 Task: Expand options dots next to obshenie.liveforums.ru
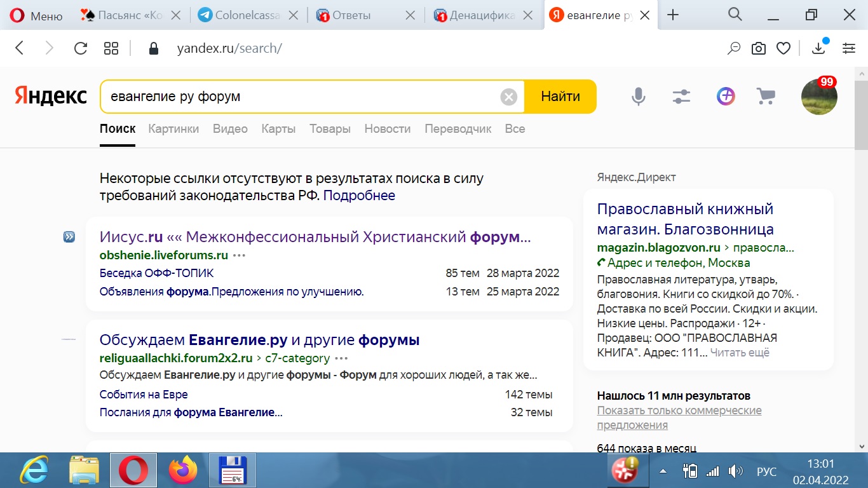pyautogui.click(x=239, y=255)
